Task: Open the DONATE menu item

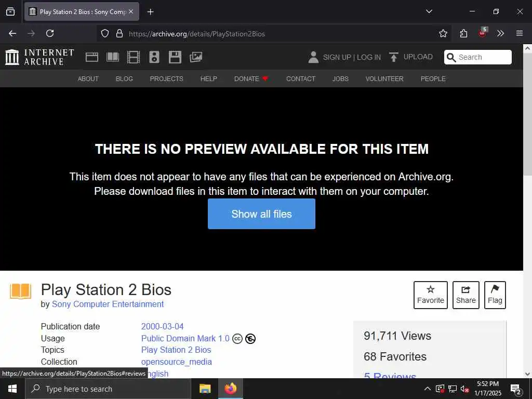Action: 251,79
